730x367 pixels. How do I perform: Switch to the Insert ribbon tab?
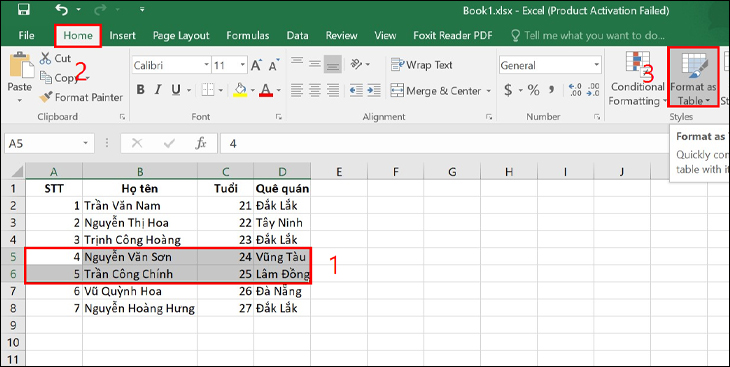coord(122,35)
